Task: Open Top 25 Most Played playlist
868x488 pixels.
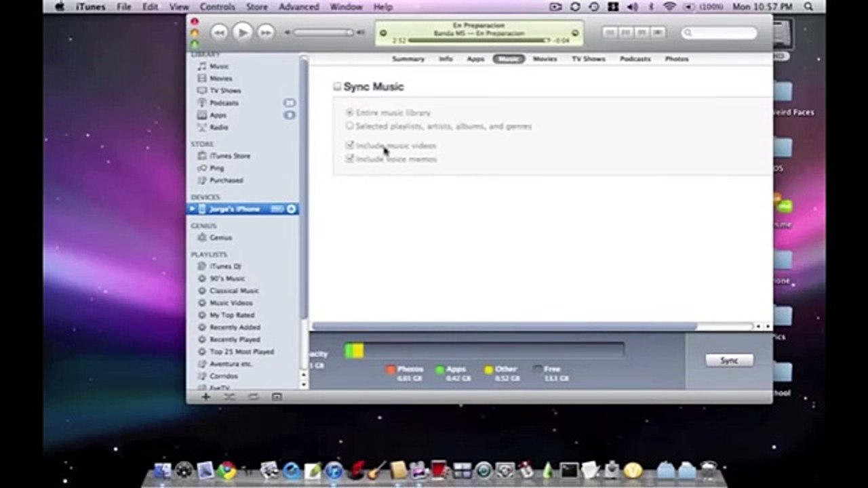Action: (243, 352)
